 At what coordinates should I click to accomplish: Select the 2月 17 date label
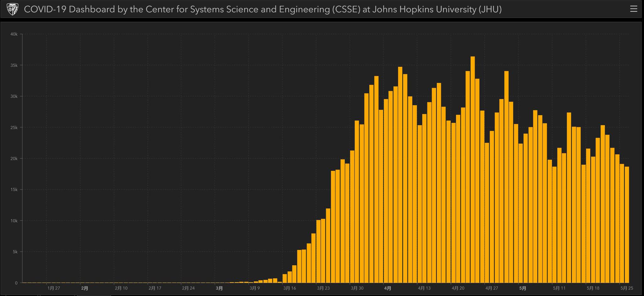click(155, 288)
